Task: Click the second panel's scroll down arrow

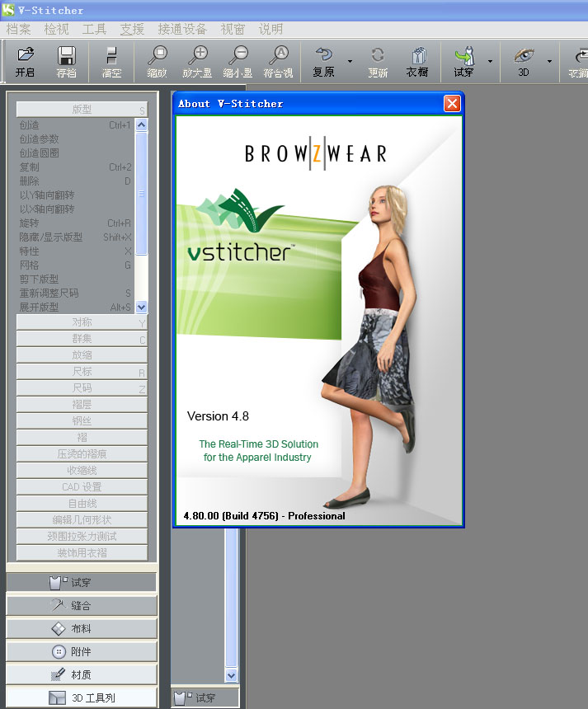Action: point(232,675)
